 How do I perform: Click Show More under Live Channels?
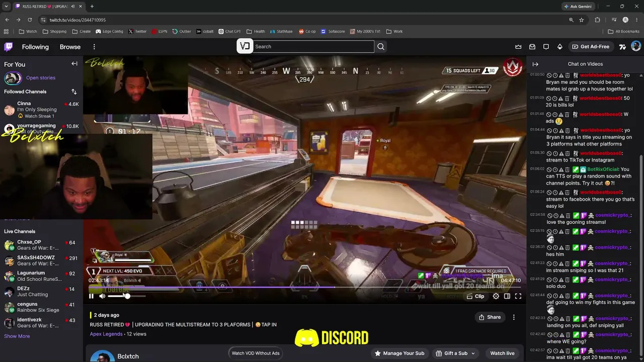click(x=17, y=336)
